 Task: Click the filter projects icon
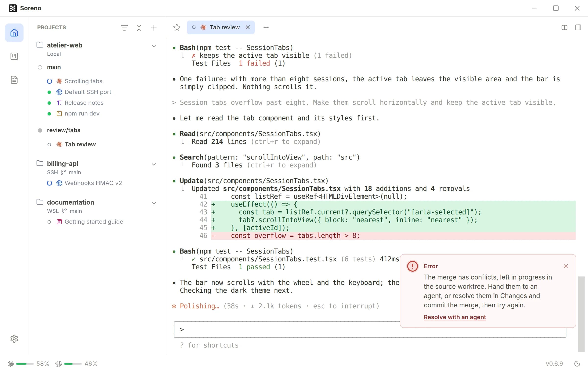click(124, 28)
